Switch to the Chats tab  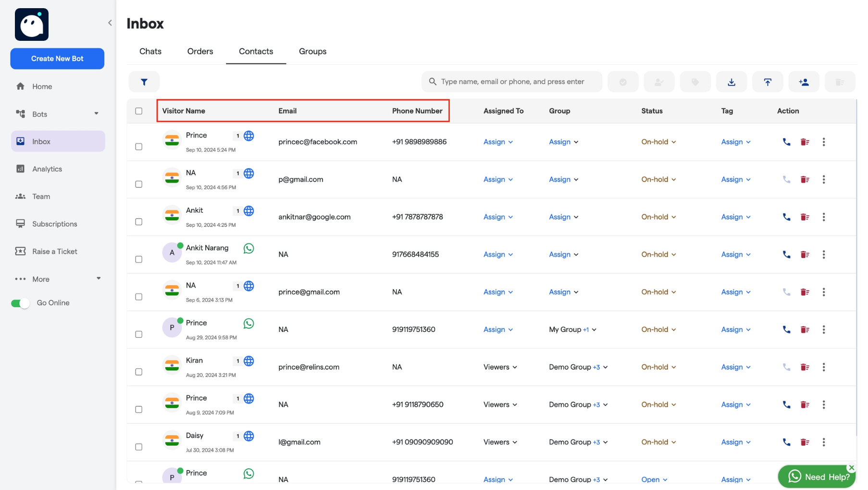(x=150, y=51)
